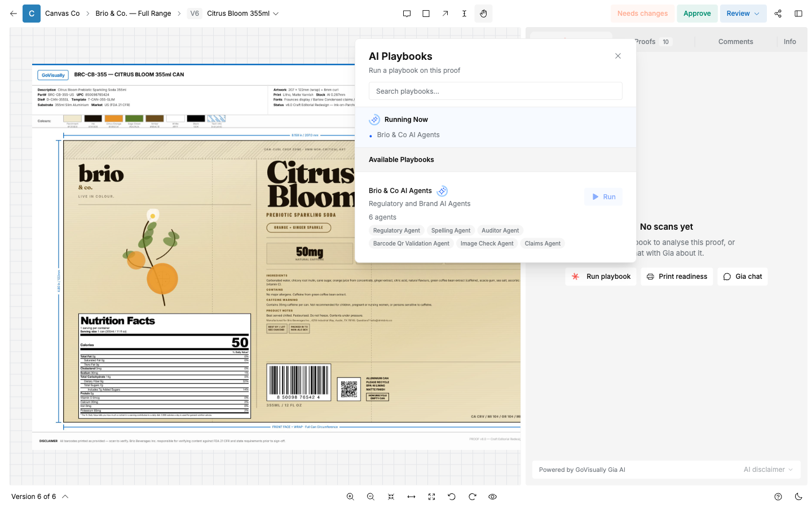Click the QR code on the label
Image resolution: width=812 pixels, height=508 pixels.
tap(349, 389)
